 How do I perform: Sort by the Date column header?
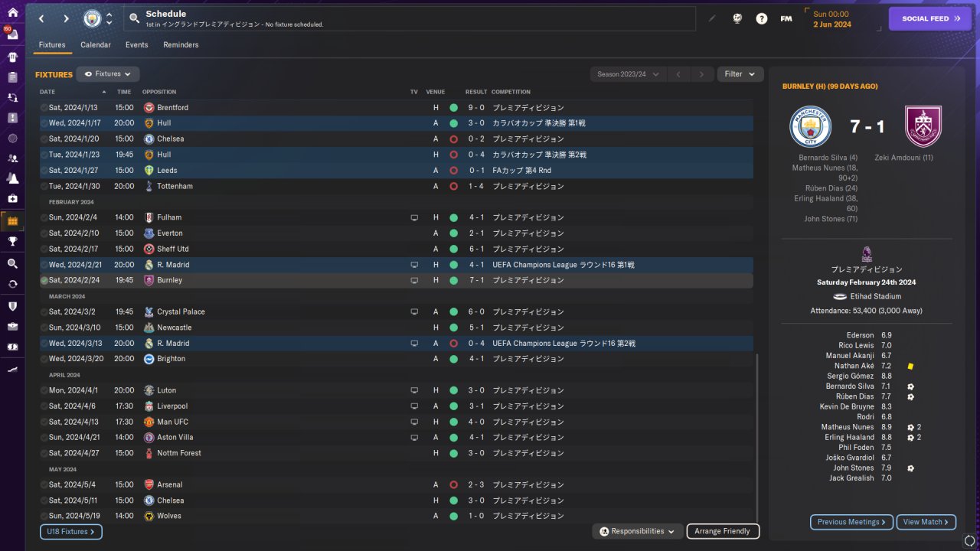[73, 92]
